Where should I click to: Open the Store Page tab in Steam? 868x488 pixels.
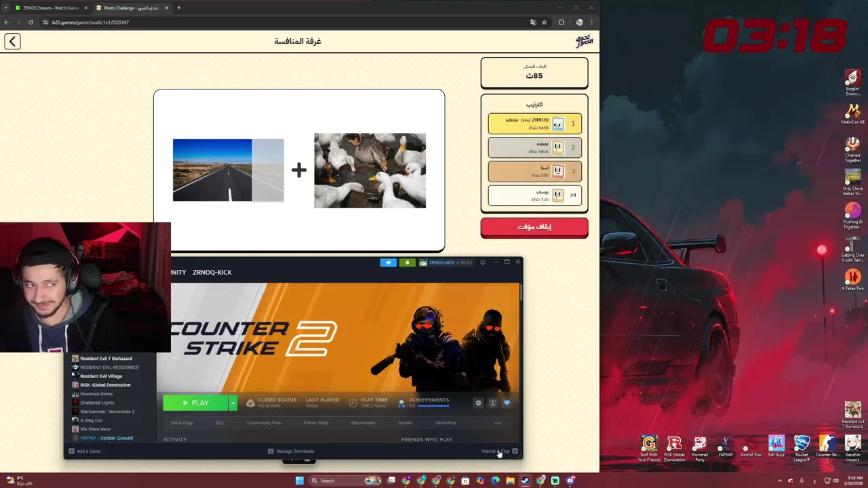(182, 422)
